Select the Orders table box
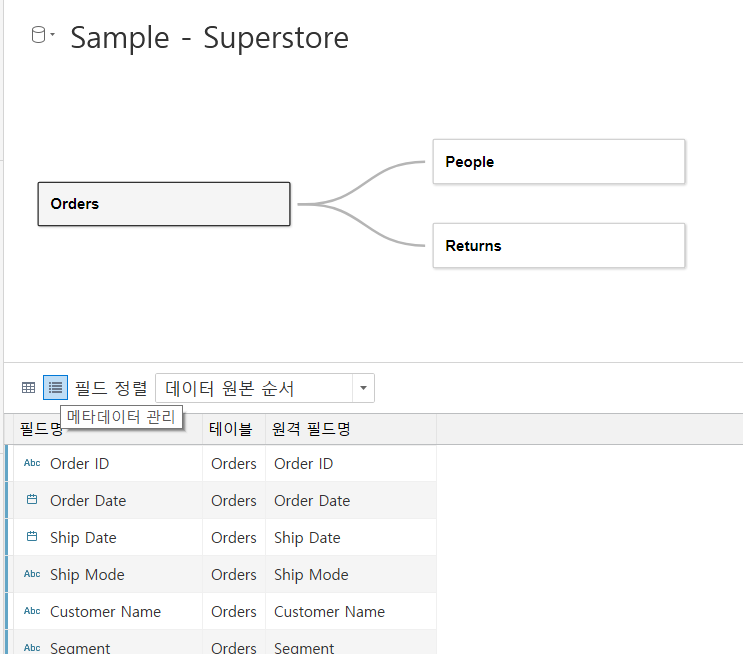The image size is (743, 654). coord(164,204)
